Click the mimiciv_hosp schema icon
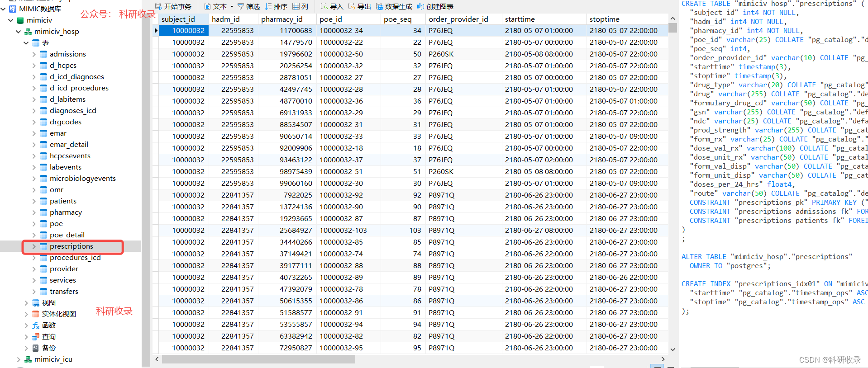Screen dimensions: 868x368 [x=28, y=32]
